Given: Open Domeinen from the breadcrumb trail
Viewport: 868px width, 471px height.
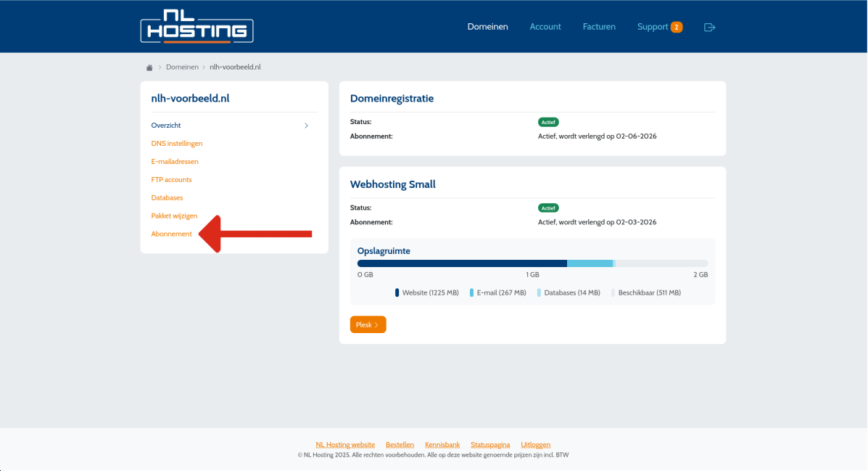Looking at the screenshot, I should tap(182, 67).
